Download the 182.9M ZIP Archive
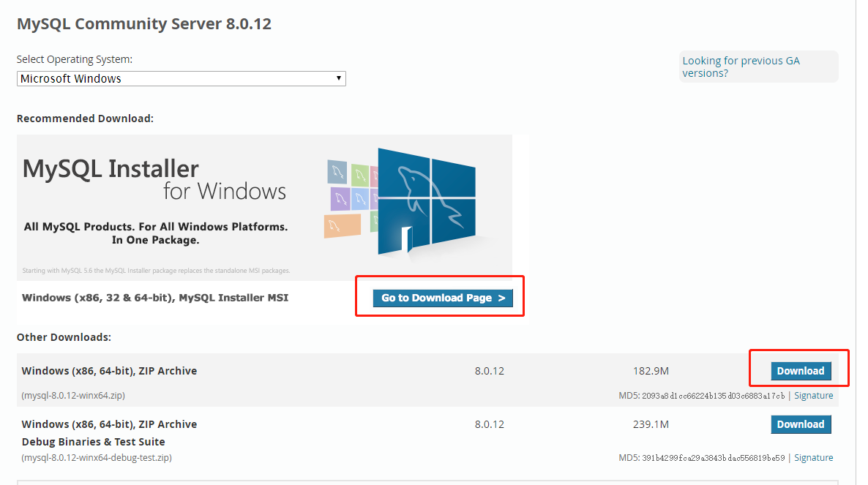 pos(801,371)
